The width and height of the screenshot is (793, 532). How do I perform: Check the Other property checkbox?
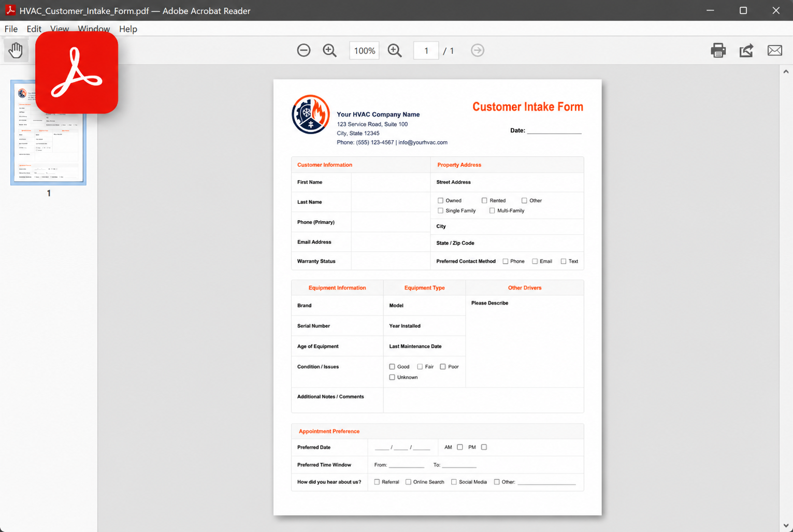524,200
